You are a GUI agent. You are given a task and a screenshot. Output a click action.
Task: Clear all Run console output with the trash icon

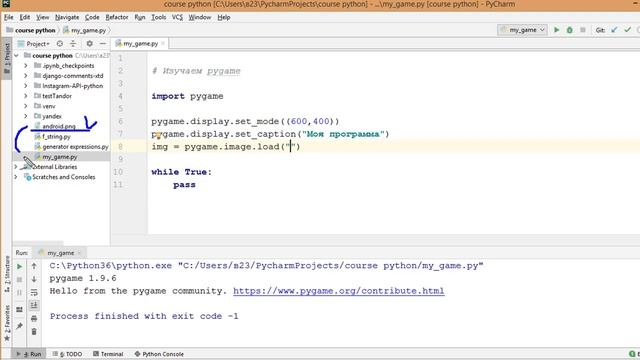pyautogui.click(x=34, y=331)
